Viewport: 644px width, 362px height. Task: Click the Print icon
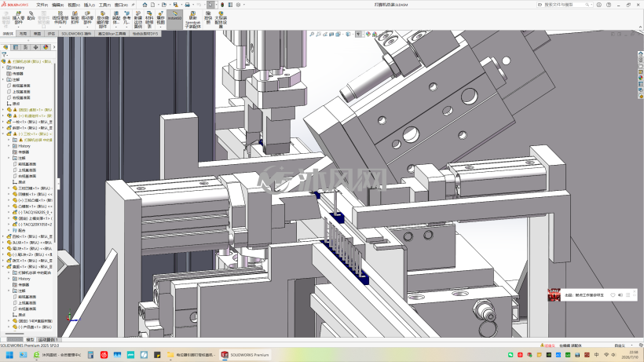pyautogui.click(x=187, y=5)
